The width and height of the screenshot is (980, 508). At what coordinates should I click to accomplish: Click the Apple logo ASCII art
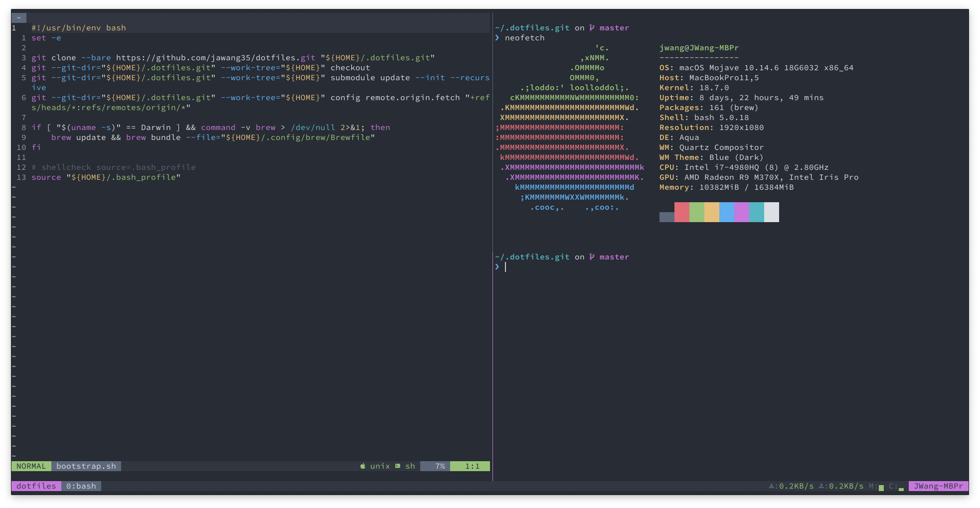(570, 127)
